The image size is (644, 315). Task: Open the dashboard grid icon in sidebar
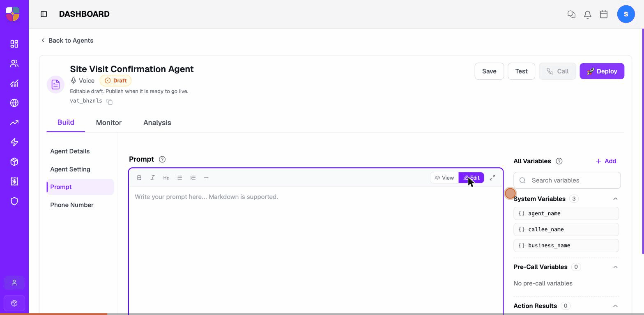point(14,44)
